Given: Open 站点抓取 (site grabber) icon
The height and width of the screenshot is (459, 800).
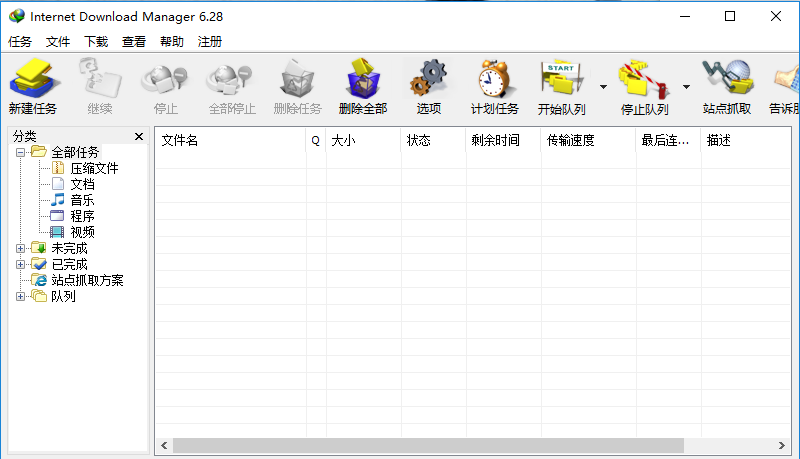Looking at the screenshot, I should pyautogui.click(x=727, y=86).
